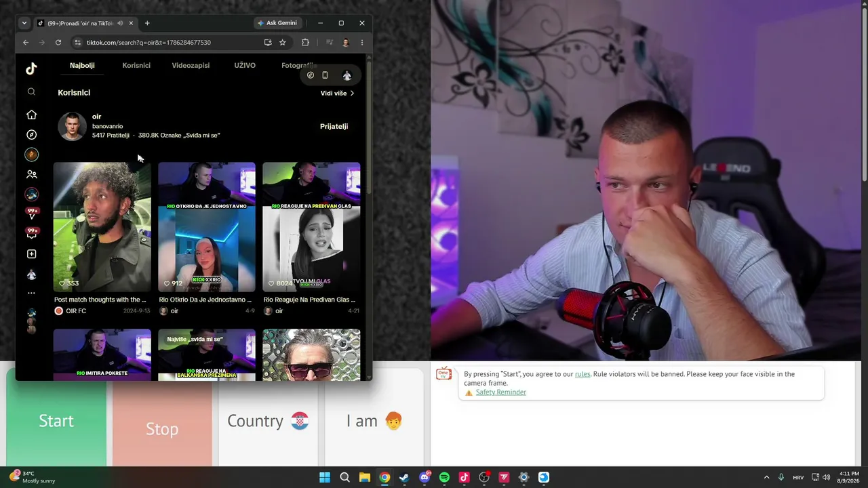
Task: Click the Upload plus icon in sidebar
Action: point(31,254)
